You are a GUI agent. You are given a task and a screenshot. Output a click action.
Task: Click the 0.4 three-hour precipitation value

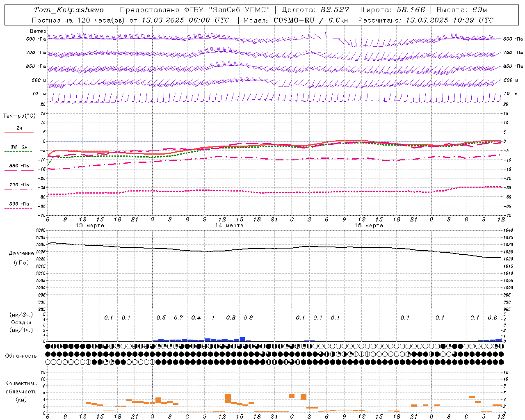tap(196, 318)
